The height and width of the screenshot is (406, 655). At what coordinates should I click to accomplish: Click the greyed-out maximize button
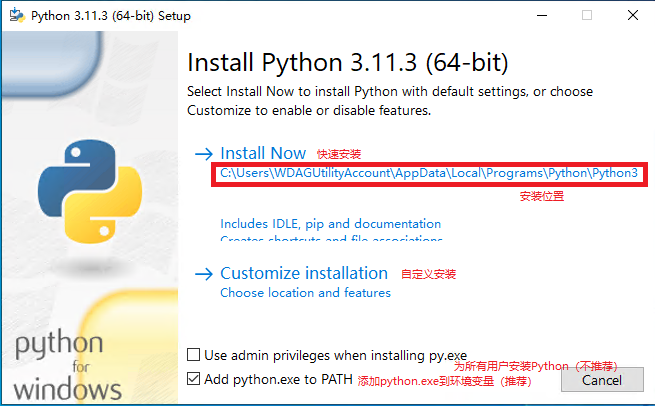click(587, 15)
